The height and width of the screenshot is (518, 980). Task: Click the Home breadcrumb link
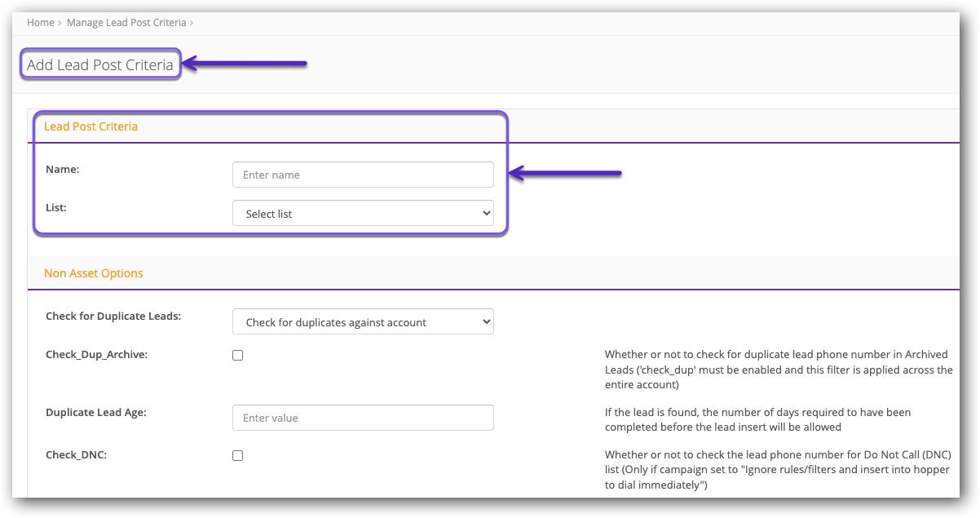[40, 23]
